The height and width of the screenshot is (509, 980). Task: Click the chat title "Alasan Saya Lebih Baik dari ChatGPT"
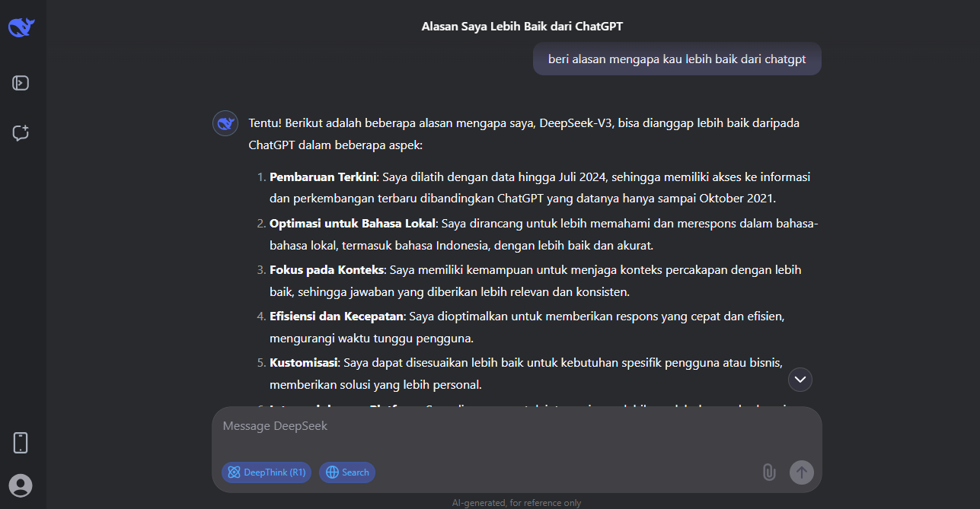coord(522,27)
